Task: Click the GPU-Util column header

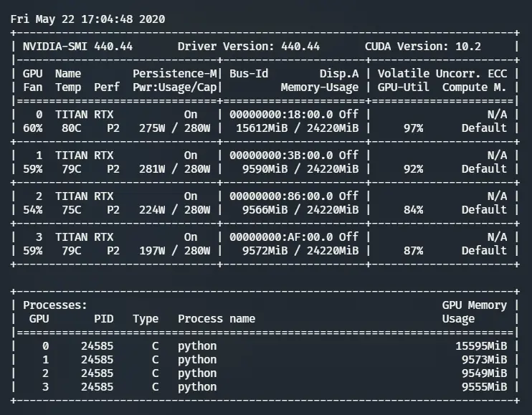Action: click(403, 87)
